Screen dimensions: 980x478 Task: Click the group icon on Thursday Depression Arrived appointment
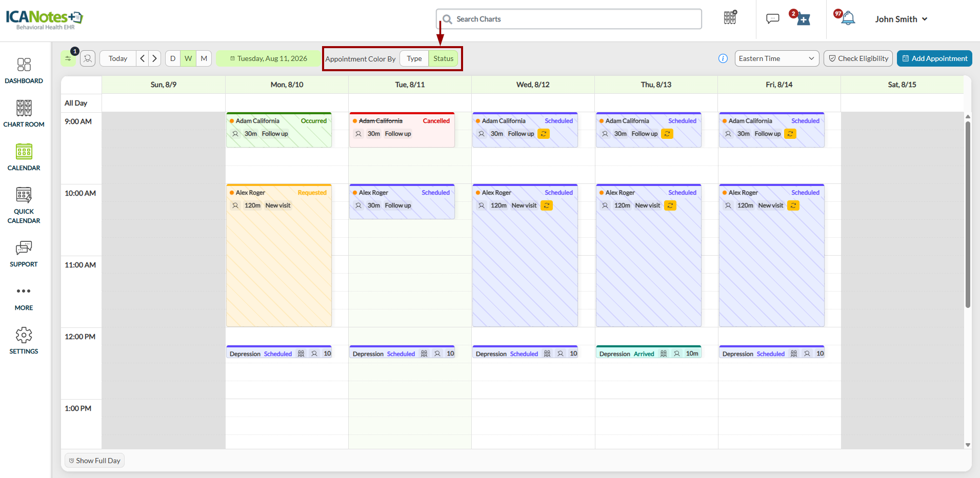(664, 354)
